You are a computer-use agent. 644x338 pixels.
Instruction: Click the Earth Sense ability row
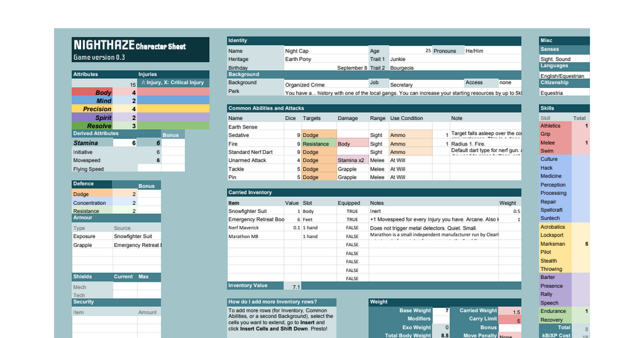[x=374, y=127]
